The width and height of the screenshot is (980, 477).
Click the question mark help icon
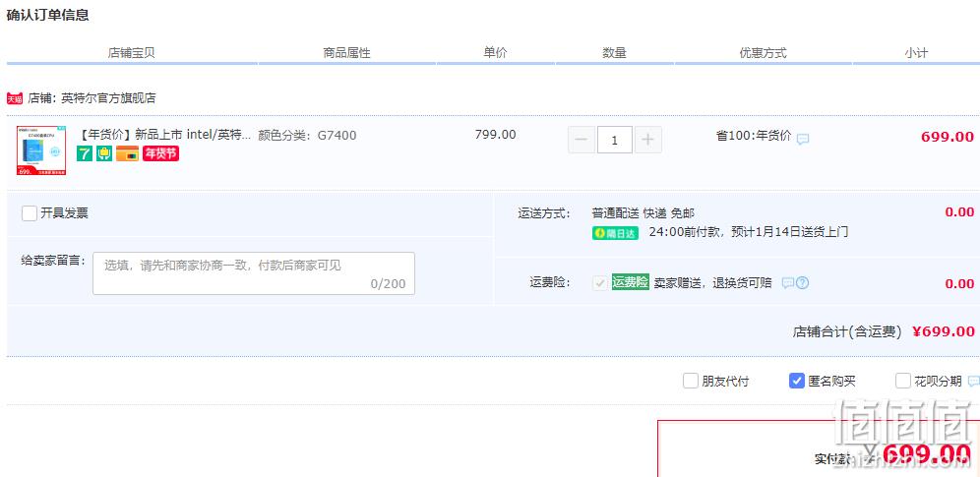point(803,283)
